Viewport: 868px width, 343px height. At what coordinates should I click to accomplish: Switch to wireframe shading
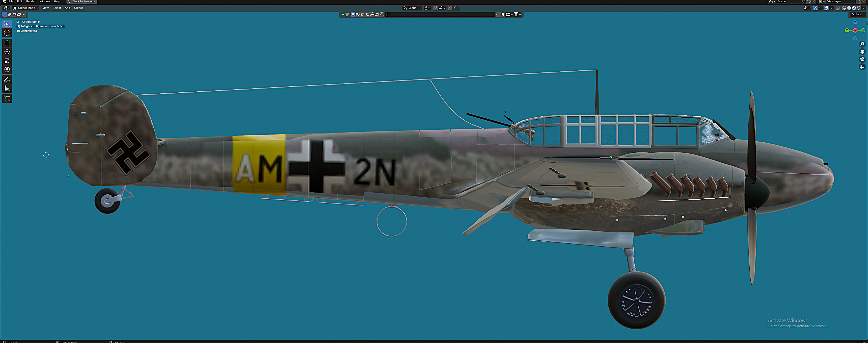[845, 8]
